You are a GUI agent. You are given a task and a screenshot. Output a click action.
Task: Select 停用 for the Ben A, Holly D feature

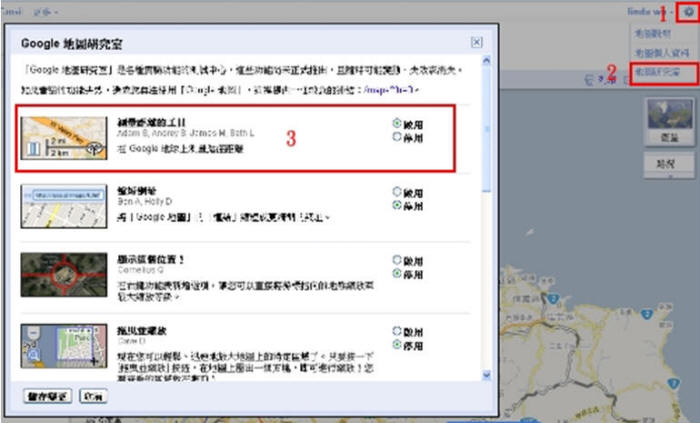pyautogui.click(x=397, y=205)
